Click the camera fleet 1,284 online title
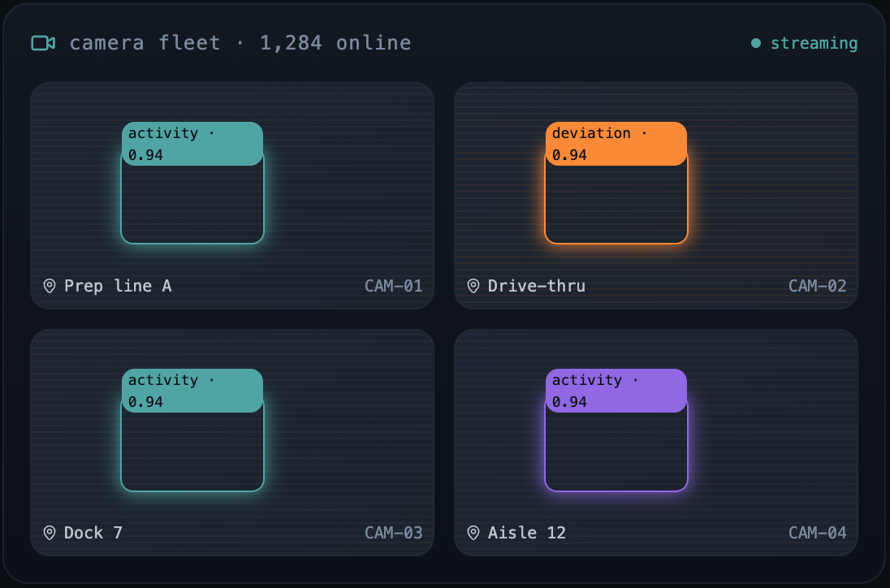The height and width of the screenshot is (588, 890). pos(240,42)
